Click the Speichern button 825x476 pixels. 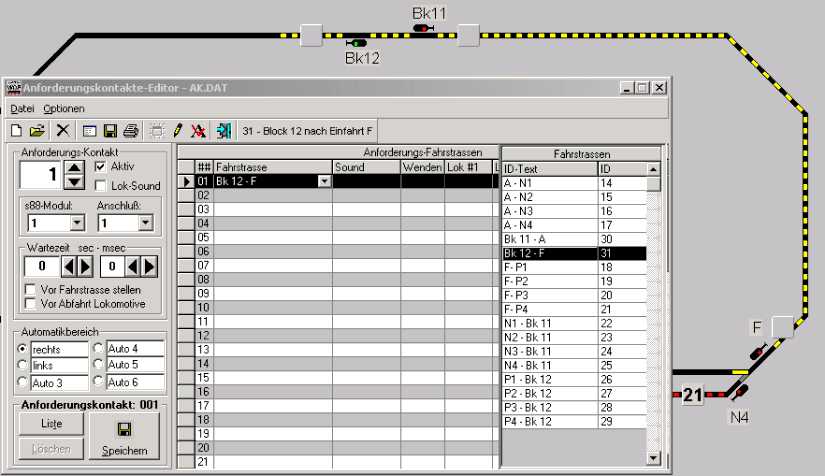pyautogui.click(x=126, y=439)
